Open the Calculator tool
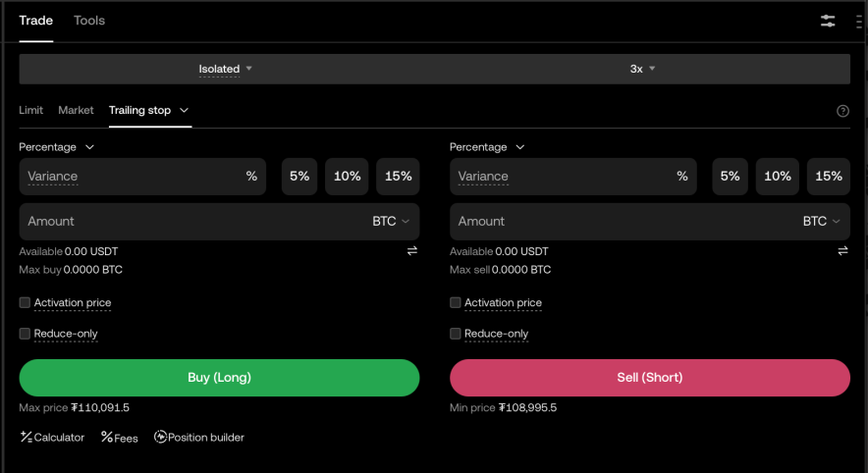Screen dimensions: 868x473 pos(52,437)
